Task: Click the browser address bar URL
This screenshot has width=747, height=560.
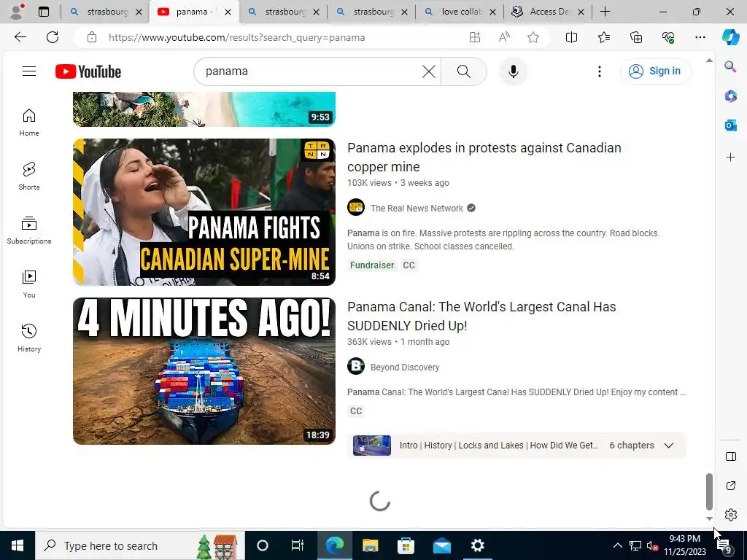Action: click(237, 37)
